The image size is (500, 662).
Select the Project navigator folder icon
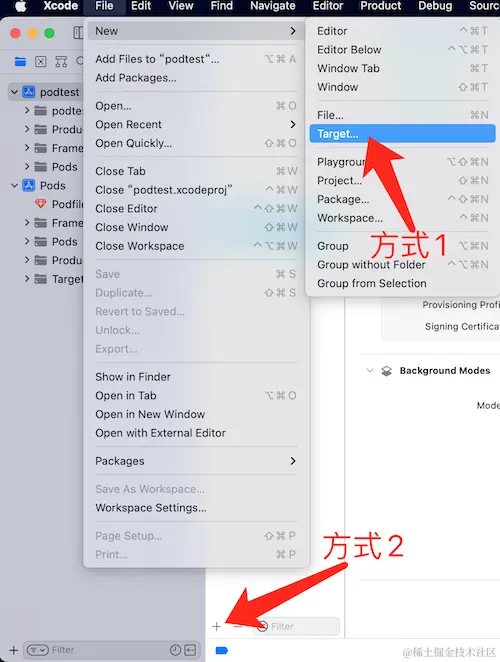20,62
